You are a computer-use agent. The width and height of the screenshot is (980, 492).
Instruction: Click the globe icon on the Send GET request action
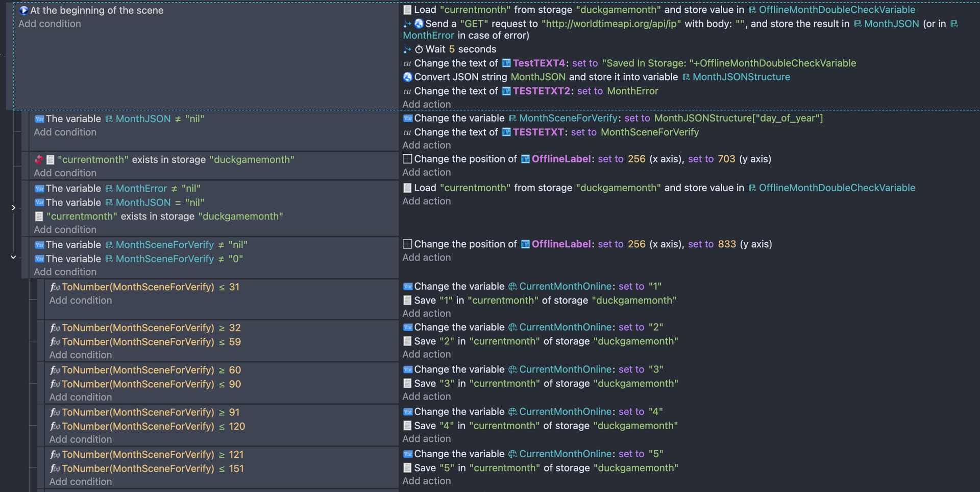pos(419,24)
